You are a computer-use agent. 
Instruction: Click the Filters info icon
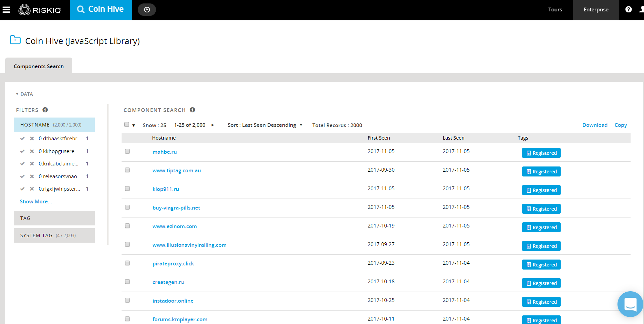pyautogui.click(x=45, y=110)
